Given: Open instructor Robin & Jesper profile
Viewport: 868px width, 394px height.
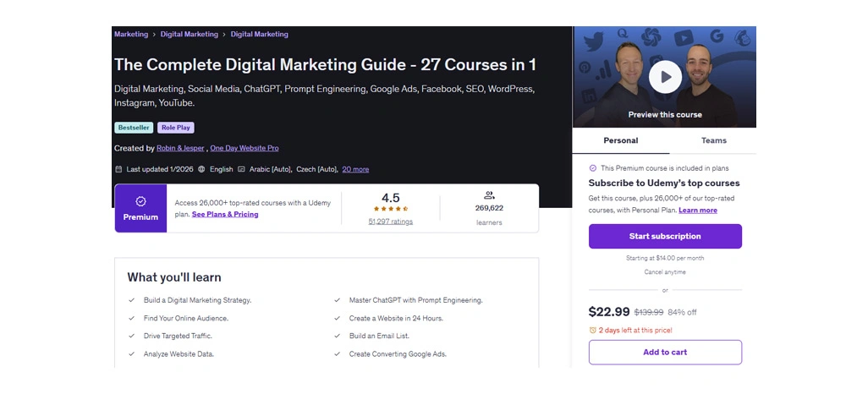Looking at the screenshot, I should pyautogui.click(x=180, y=148).
